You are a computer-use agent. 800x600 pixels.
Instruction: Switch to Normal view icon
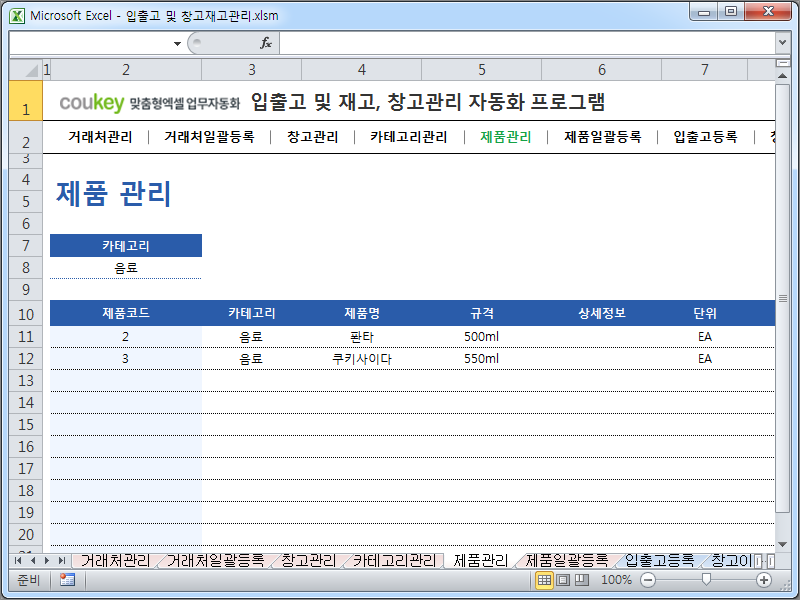544,580
